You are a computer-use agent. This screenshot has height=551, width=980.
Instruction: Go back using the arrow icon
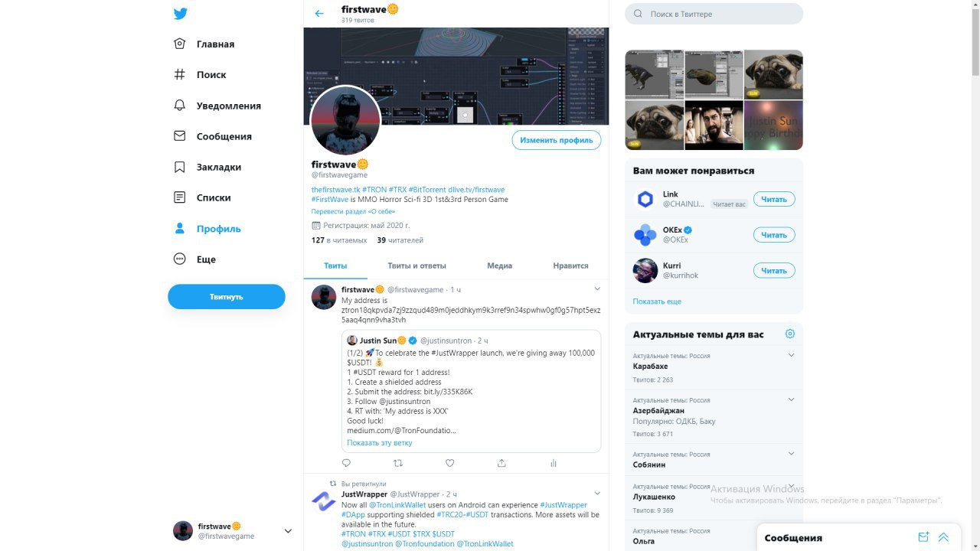click(319, 14)
